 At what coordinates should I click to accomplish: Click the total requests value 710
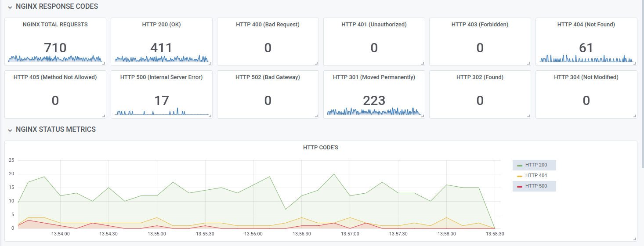click(55, 48)
